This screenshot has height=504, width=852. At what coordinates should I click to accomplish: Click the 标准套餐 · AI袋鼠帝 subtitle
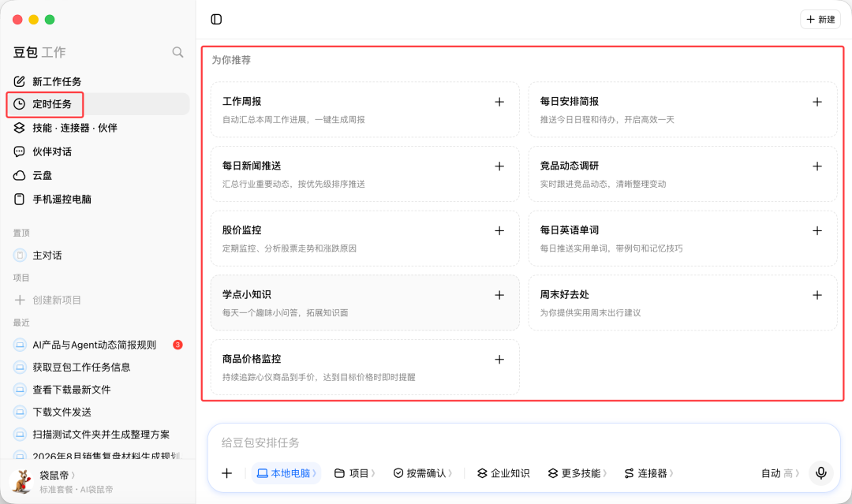[x=76, y=489]
